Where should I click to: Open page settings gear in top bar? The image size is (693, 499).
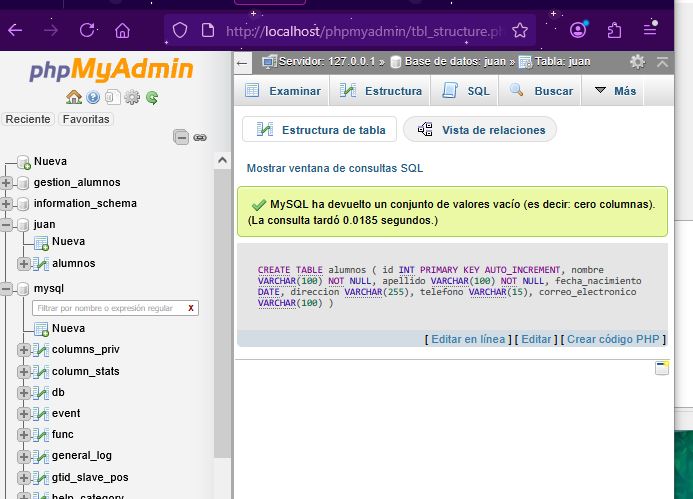tap(637, 62)
